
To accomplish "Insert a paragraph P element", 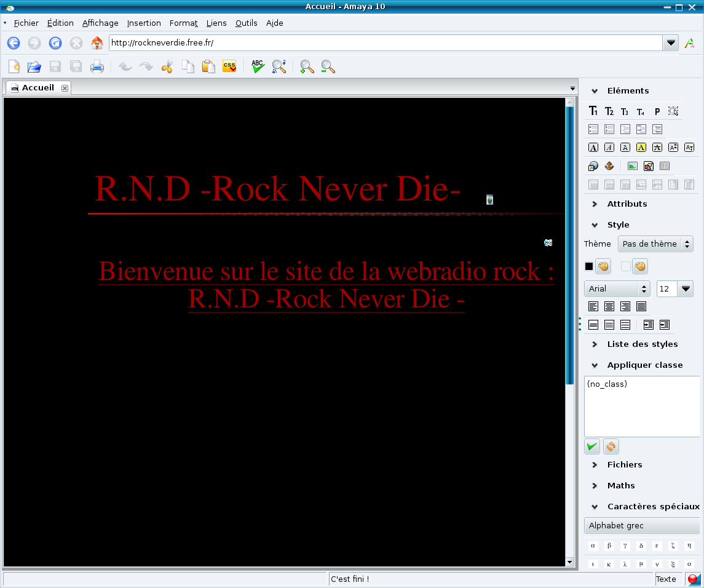I will coord(657,111).
